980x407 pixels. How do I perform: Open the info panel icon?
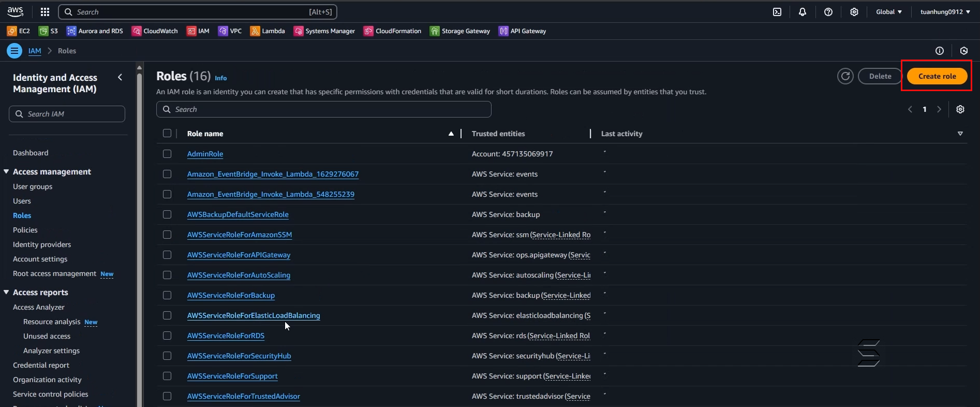click(940, 51)
